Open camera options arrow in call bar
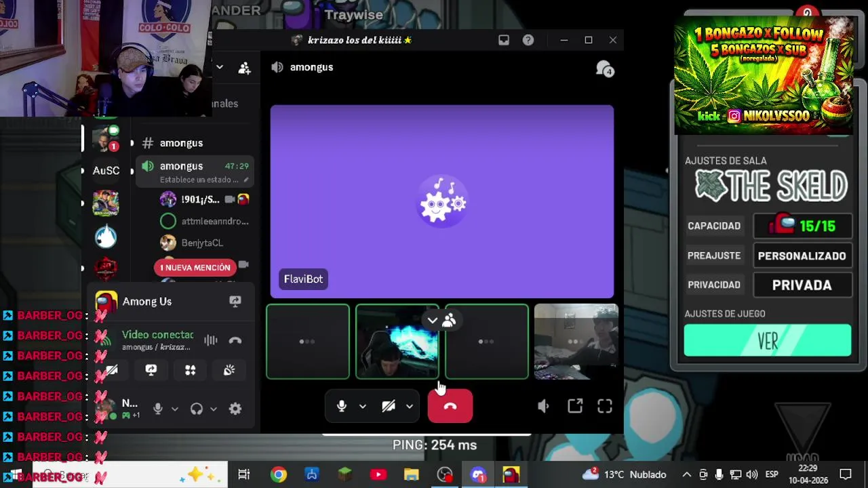The height and width of the screenshot is (488, 868). (x=409, y=406)
